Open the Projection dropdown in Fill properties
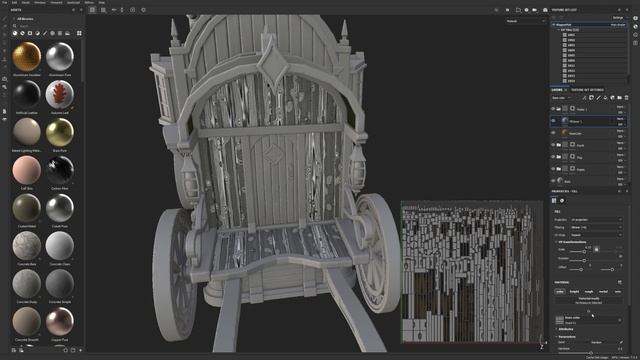 tap(596, 220)
